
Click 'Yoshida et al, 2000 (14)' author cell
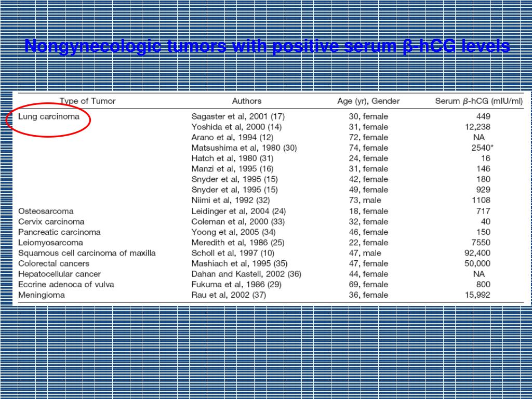[236, 127]
